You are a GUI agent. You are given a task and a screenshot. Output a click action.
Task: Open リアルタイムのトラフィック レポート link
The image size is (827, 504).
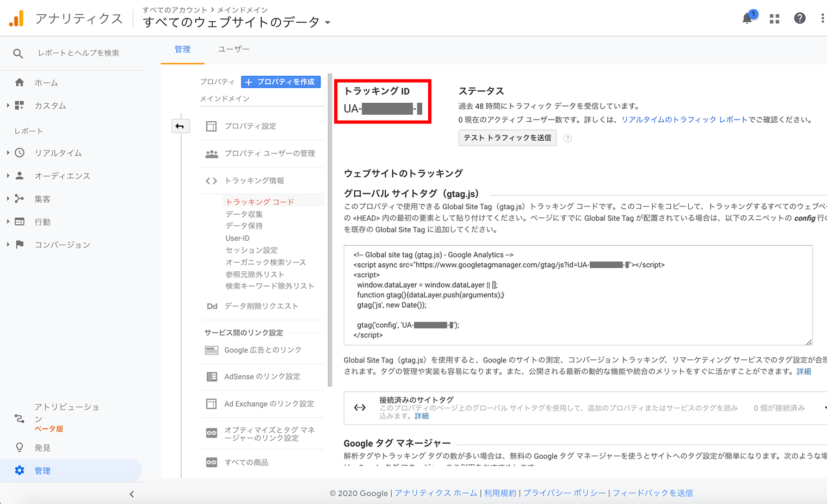tap(684, 120)
